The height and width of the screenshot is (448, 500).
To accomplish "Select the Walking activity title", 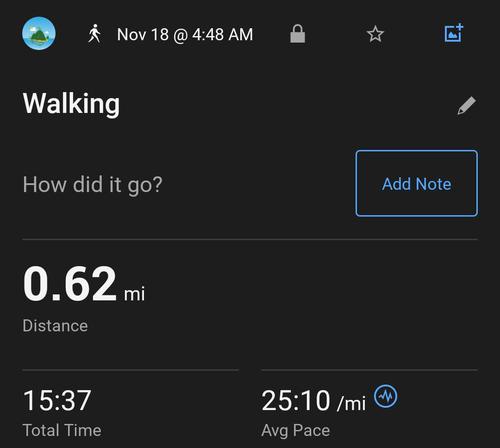I will (71, 104).
